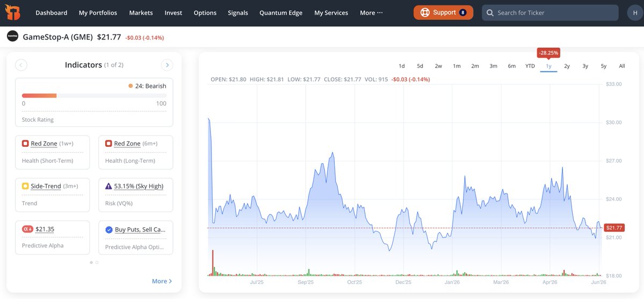The height and width of the screenshot is (299, 644).
Task: Open My Services
Action: [331, 13]
